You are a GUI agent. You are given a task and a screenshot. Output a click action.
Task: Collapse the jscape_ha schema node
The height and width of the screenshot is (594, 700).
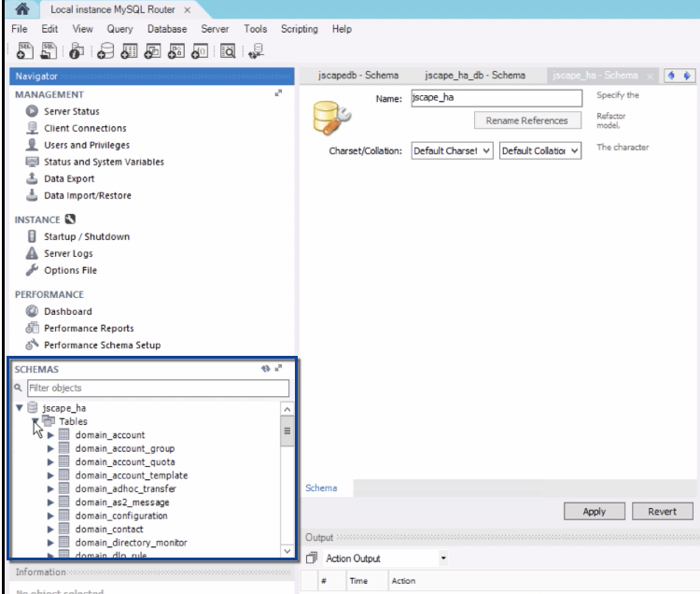tap(20, 408)
